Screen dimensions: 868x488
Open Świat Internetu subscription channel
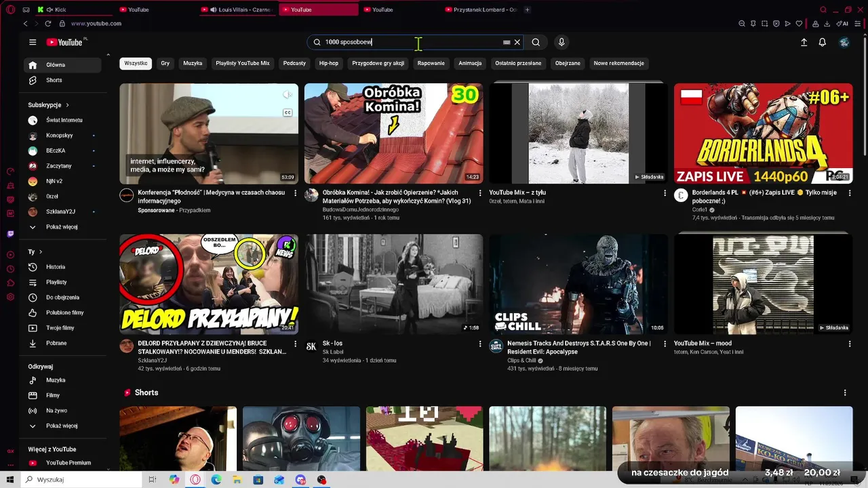[64, 120]
